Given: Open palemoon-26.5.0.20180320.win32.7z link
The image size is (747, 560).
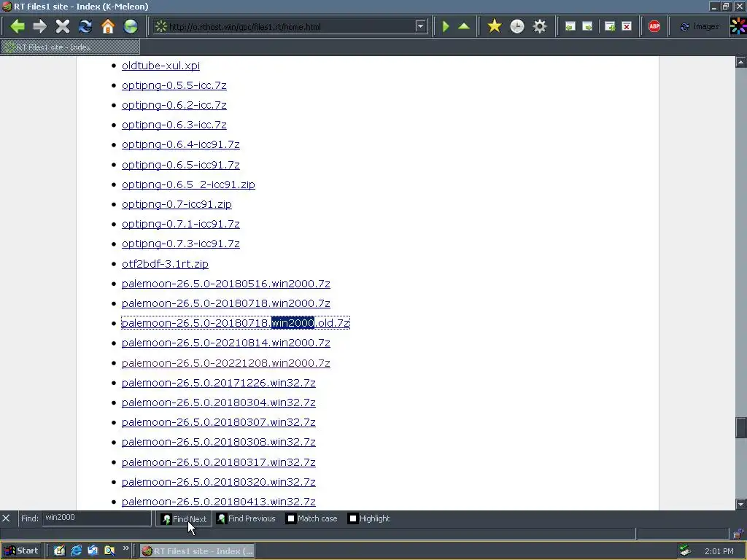Looking at the screenshot, I should (219, 482).
